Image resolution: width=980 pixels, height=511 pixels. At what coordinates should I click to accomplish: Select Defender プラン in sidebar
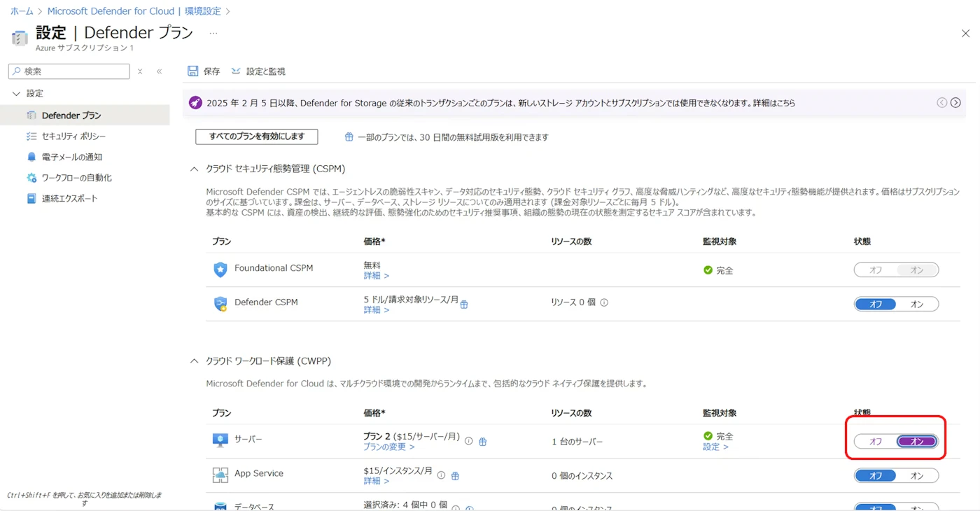pyautogui.click(x=85, y=115)
